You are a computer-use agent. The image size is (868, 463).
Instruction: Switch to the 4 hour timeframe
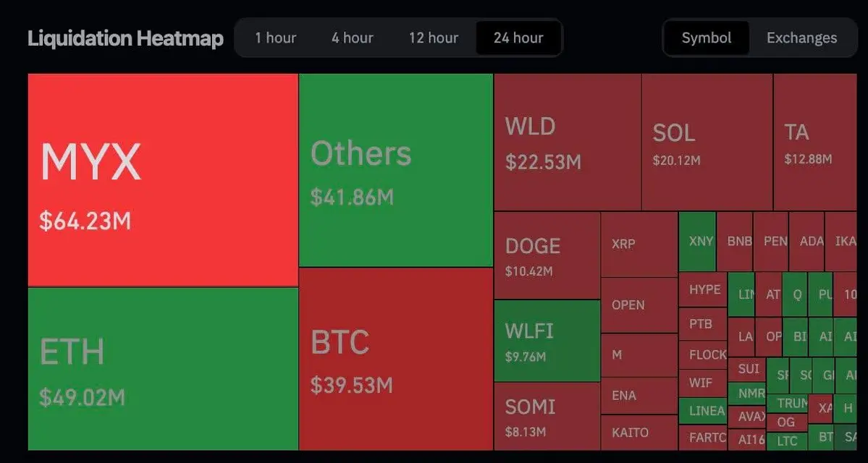click(x=353, y=38)
